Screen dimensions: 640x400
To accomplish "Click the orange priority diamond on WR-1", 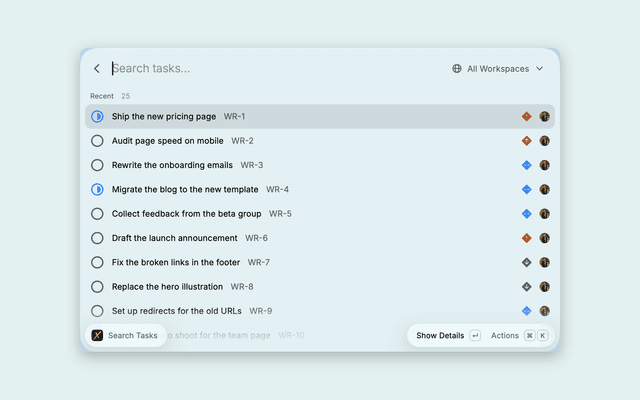I will click(527, 116).
